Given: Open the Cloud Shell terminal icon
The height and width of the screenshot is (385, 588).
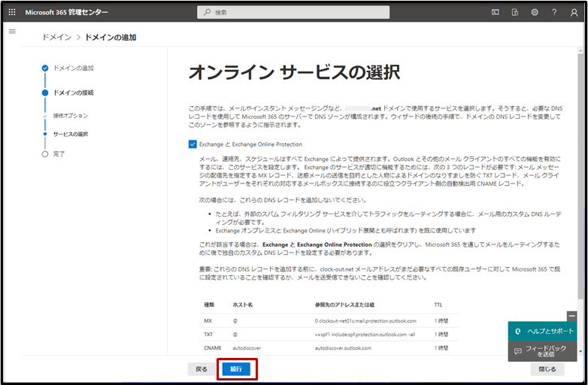Looking at the screenshot, I should 496,12.
